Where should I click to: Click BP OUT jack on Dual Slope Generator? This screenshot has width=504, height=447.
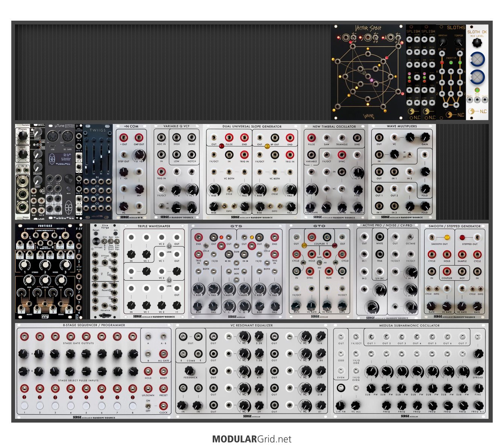[275, 137]
